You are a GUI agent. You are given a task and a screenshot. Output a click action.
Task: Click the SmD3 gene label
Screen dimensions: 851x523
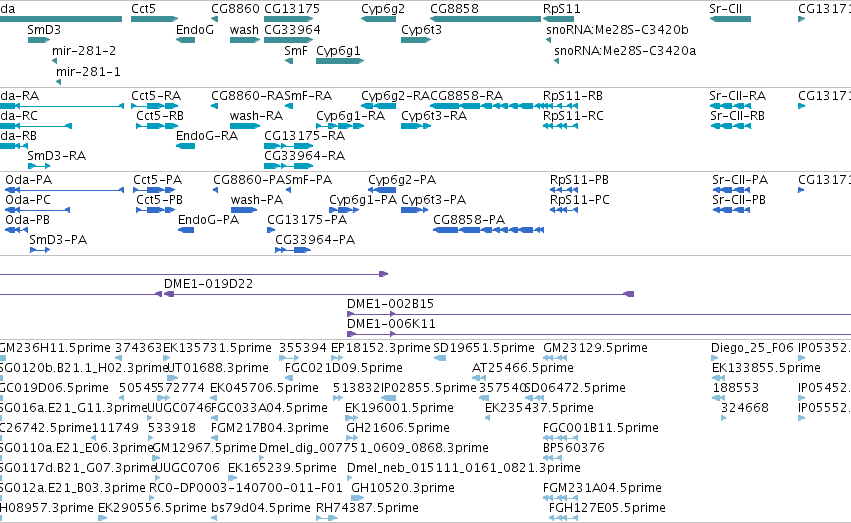[44, 29]
